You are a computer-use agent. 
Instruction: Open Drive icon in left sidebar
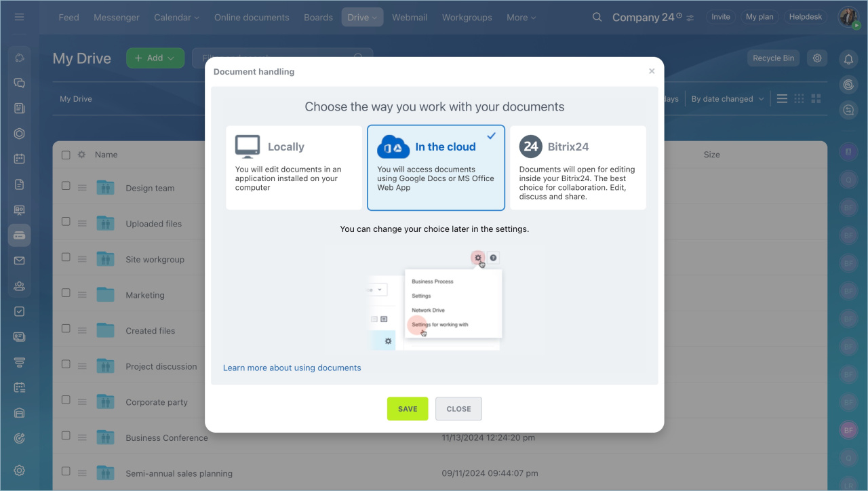pyautogui.click(x=19, y=235)
